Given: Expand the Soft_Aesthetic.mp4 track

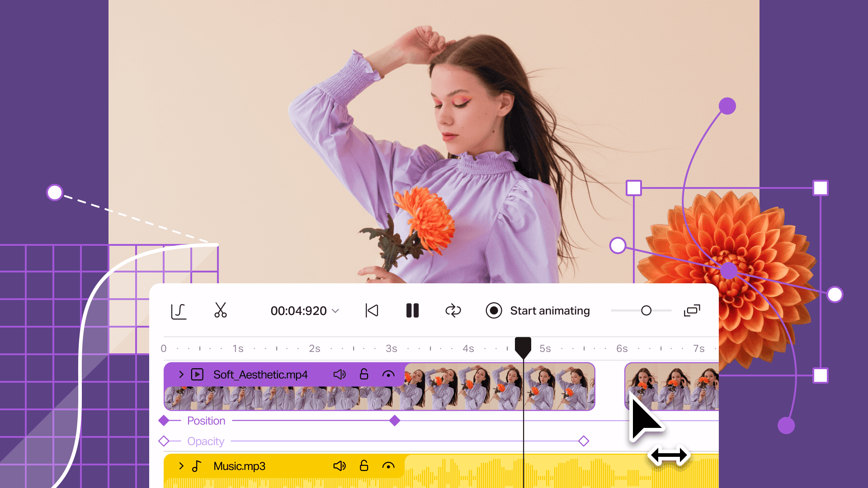Looking at the screenshot, I should coord(181,375).
